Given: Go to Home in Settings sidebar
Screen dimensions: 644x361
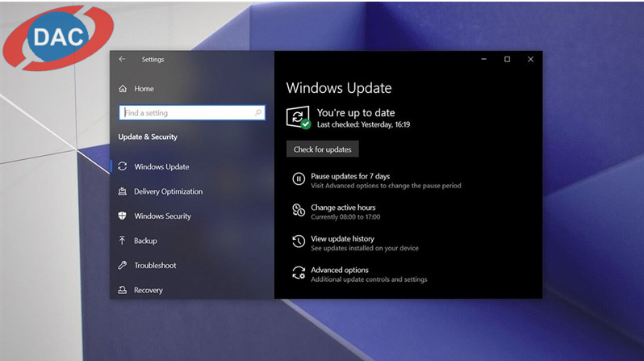Looking at the screenshot, I should coord(144,88).
